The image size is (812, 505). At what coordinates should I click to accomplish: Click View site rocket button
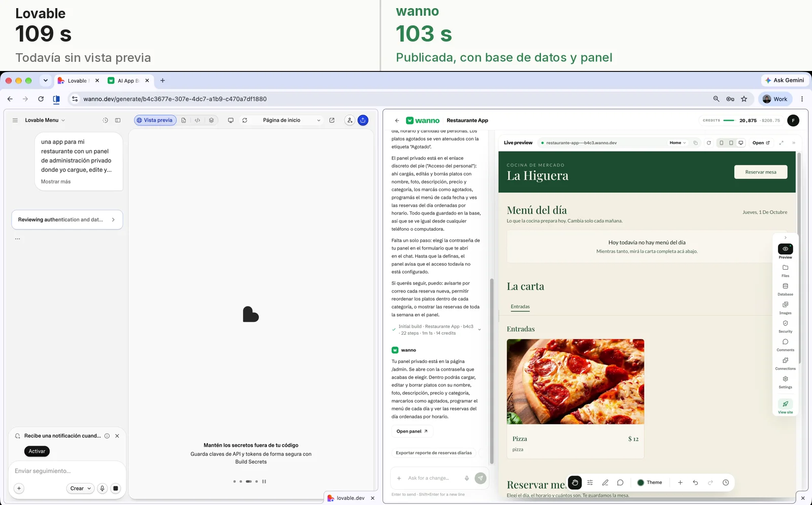pos(785,406)
